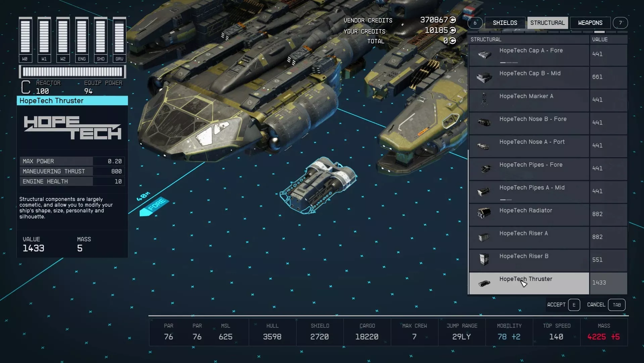Viewport: 644px width, 363px height.
Task: Click the parts list scrollbar
Action: pos(468,222)
